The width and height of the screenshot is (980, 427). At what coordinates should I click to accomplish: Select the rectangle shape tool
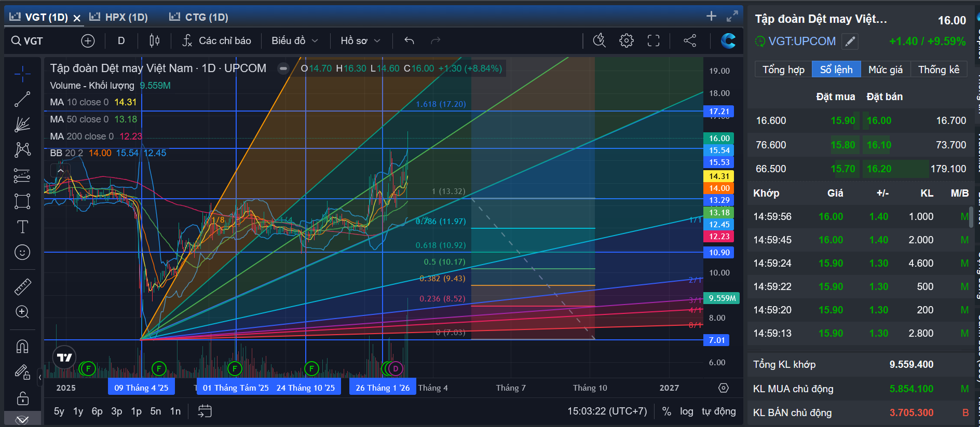click(22, 201)
